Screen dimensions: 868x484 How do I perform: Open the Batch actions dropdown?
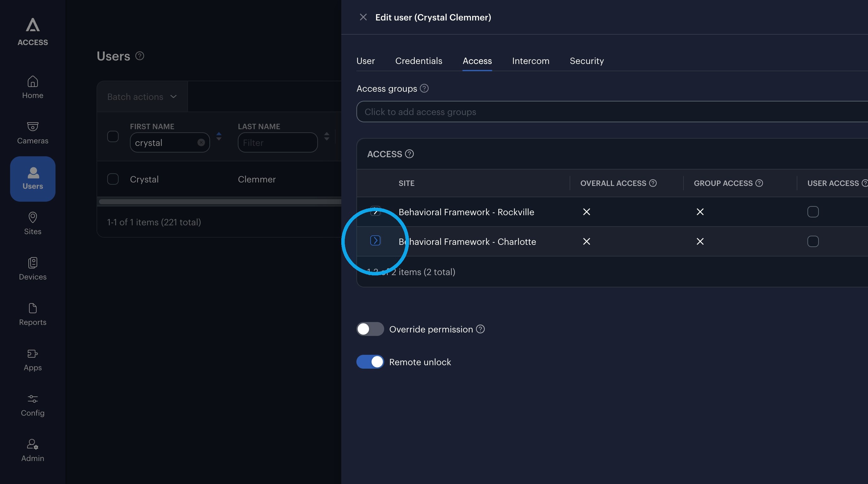142,97
